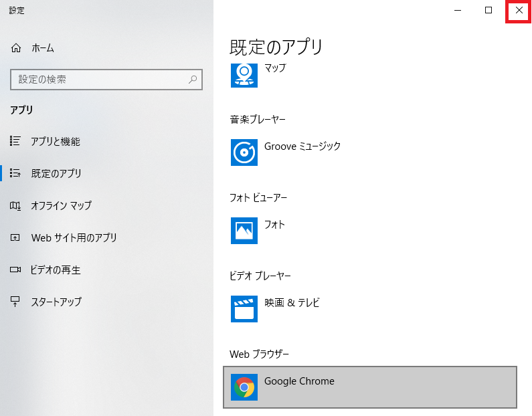Maximize the settings window
This screenshot has width=532, height=416.
click(x=489, y=10)
